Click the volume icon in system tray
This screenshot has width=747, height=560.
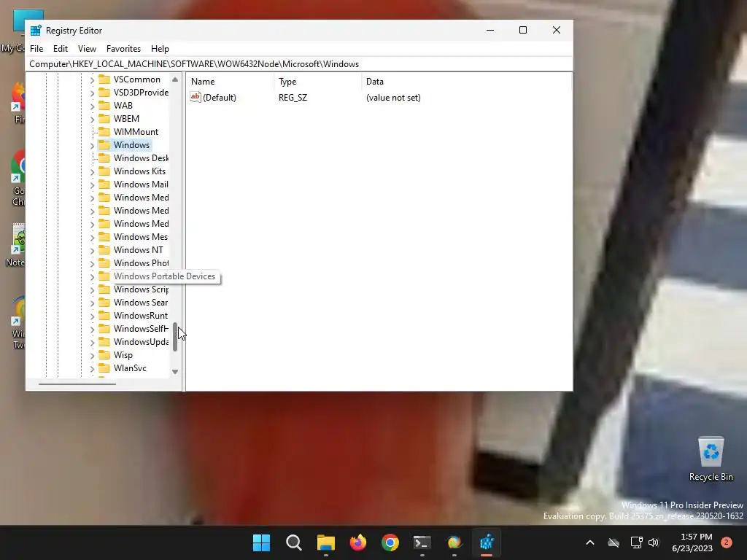coord(654,542)
